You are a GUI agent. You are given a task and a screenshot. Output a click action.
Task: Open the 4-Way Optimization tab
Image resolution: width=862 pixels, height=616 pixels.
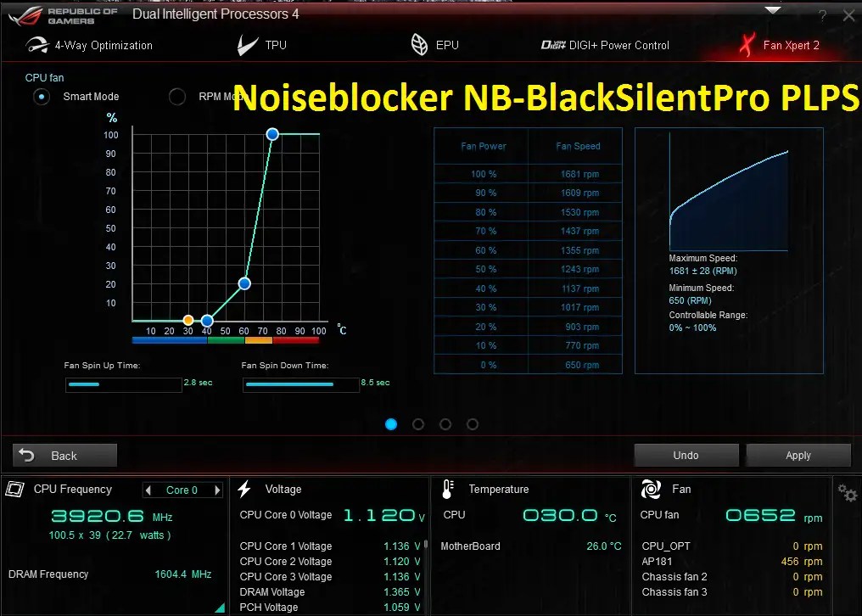click(x=89, y=45)
